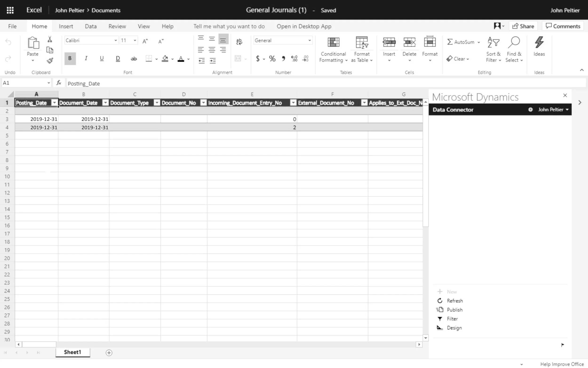Open Conditional Formatting options
This screenshot has height=368, width=588.
click(x=333, y=49)
